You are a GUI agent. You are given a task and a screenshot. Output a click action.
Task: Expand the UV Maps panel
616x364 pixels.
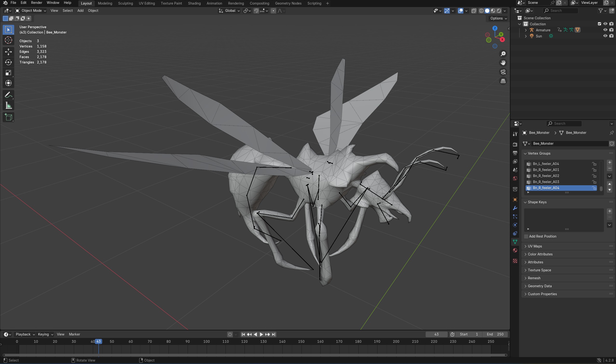point(534,246)
